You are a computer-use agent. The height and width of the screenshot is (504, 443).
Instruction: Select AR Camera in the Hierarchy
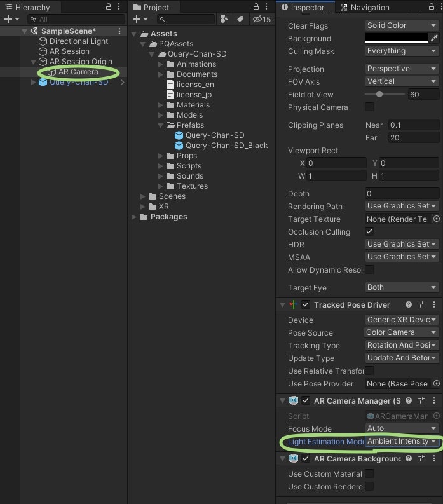coord(78,72)
